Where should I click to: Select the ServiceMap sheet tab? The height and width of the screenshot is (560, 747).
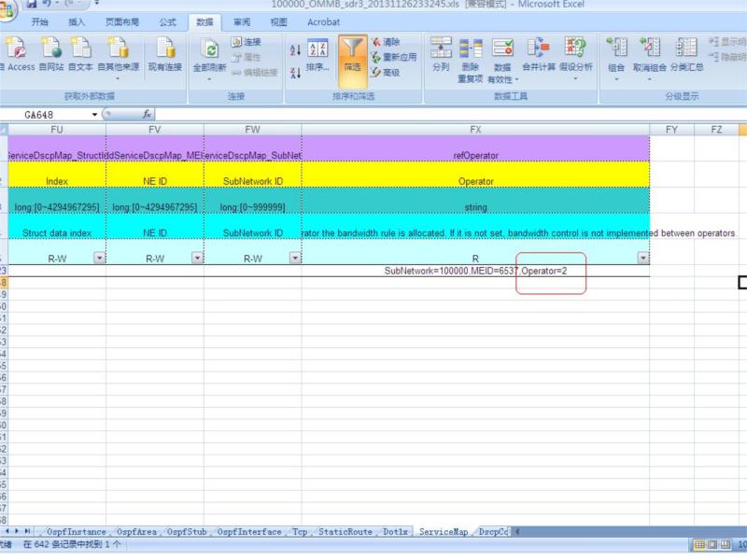click(443, 532)
